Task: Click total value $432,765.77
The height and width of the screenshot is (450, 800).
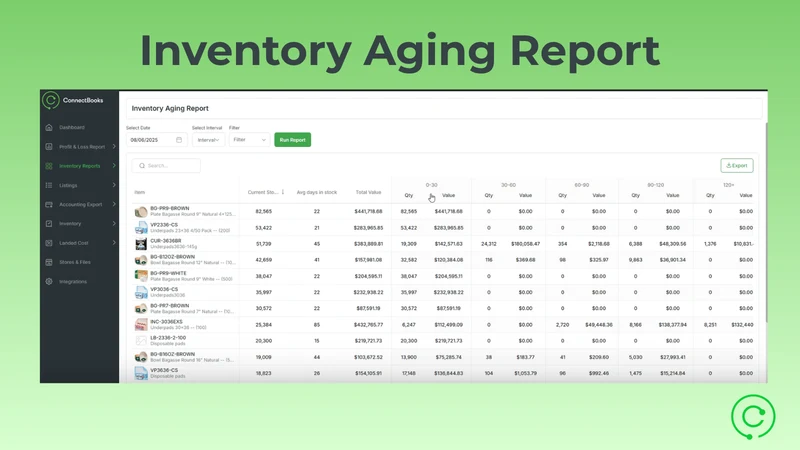Action: click(x=368, y=324)
